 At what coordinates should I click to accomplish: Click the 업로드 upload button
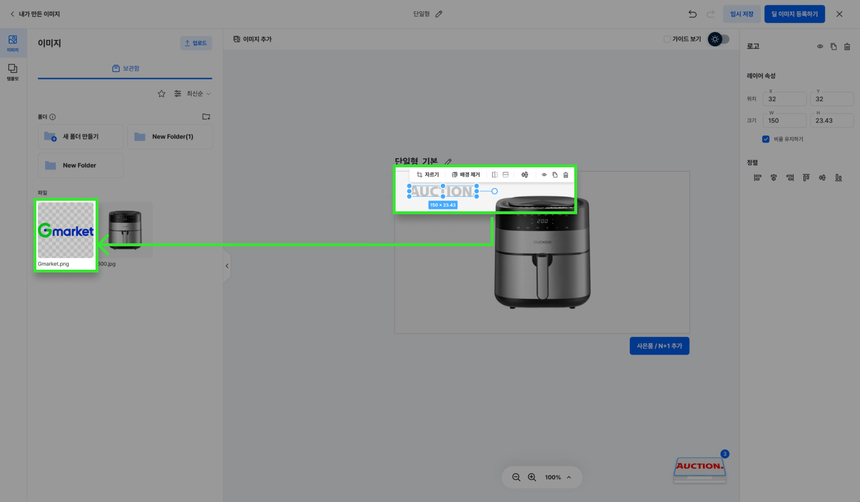196,43
